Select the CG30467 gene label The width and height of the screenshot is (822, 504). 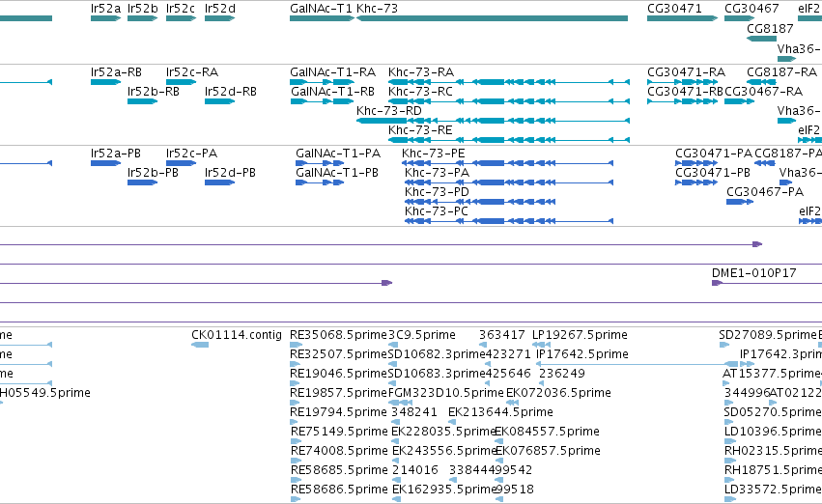(x=751, y=9)
